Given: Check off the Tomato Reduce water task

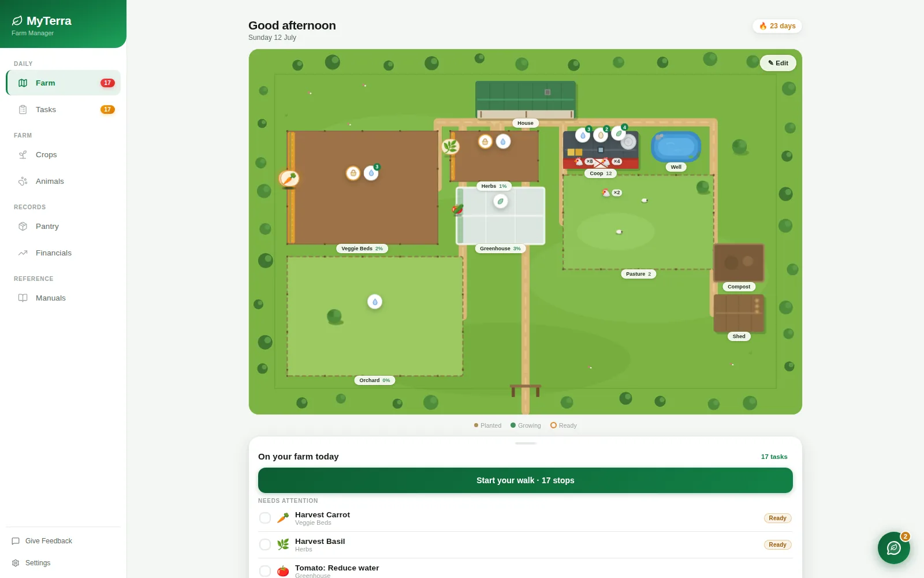Looking at the screenshot, I should tap(265, 571).
